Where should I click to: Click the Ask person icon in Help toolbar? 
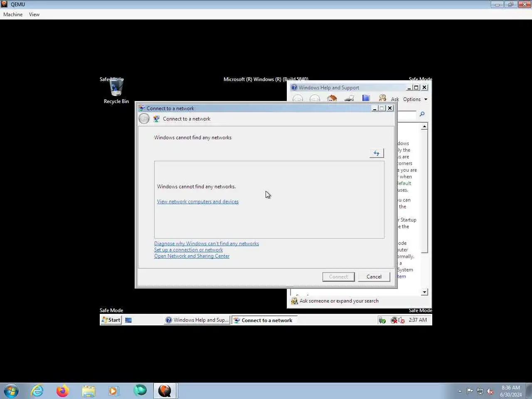click(x=382, y=99)
